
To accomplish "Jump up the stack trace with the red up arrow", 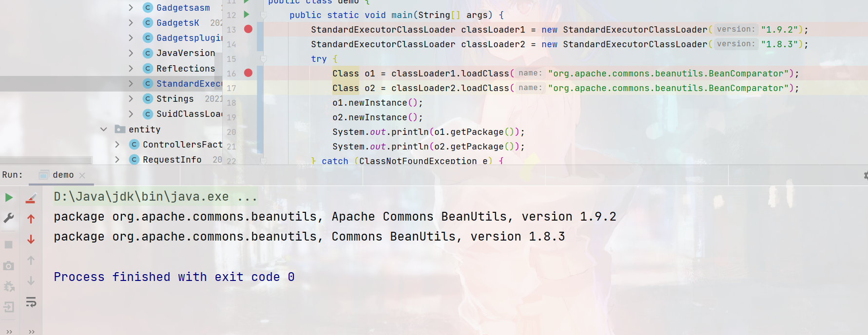I will click(31, 219).
